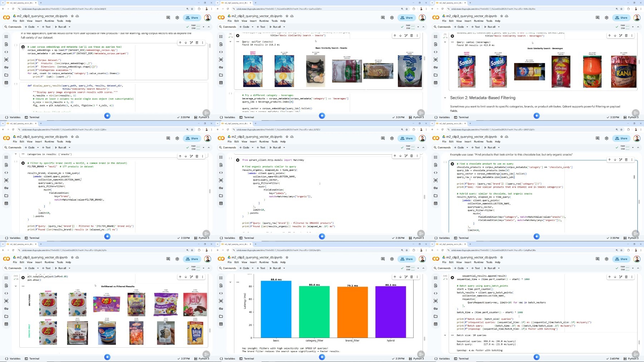Open the Tools menu in the 2:32 PM window
This screenshot has height=362, width=644.
click(489, 21)
